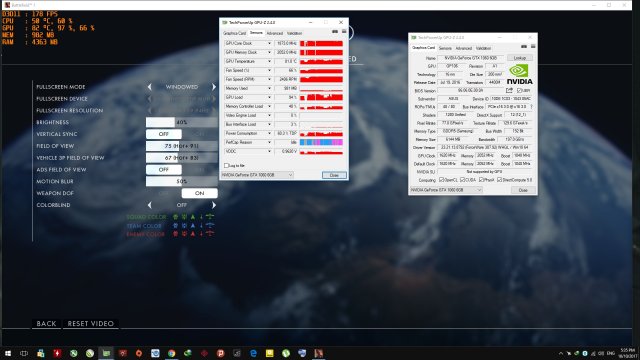640x360 pixels.
Task: Click the Field of View slider
Action: coord(182,146)
